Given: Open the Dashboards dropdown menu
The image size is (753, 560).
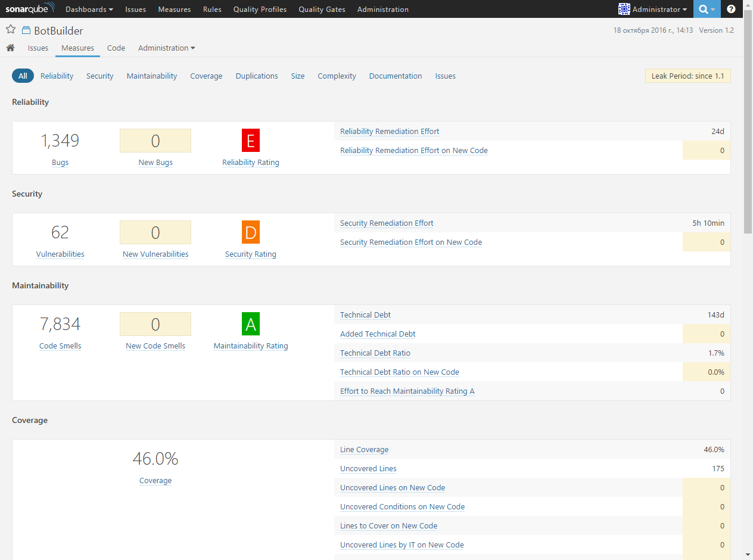Looking at the screenshot, I should tap(88, 9).
